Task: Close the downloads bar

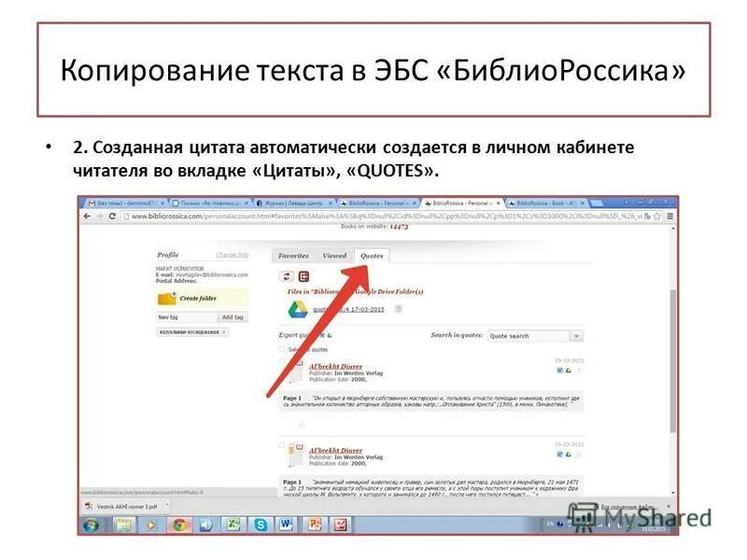Action: pos(668,506)
